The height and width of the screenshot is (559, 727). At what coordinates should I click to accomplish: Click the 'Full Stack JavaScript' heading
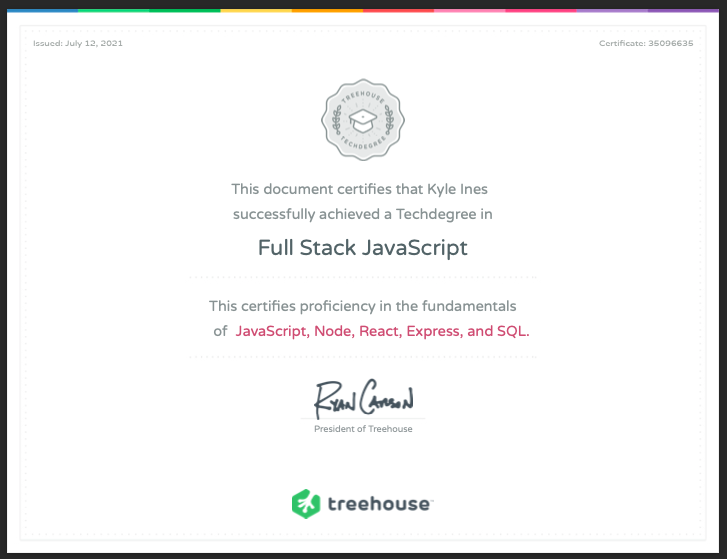(x=363, y=248)
